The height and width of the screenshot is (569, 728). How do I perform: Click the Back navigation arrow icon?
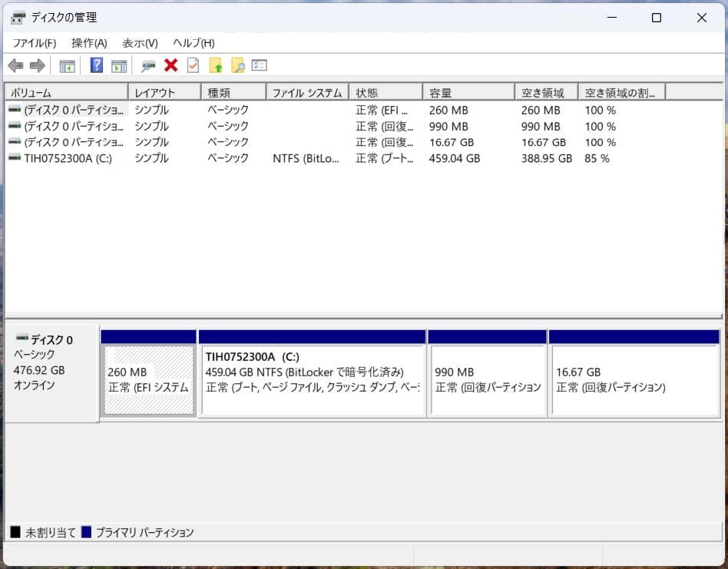click(x=15, y=65)
